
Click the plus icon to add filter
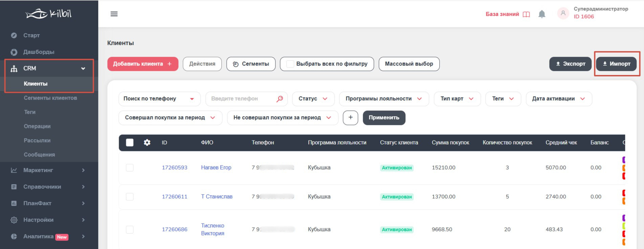[350, 118]
